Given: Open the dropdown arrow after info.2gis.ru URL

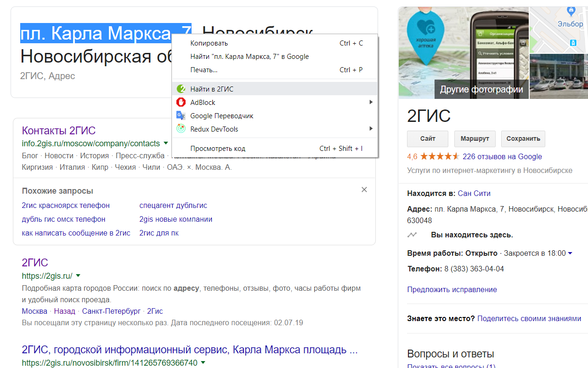Looking at the screenshot, I should [x=166, y=143].
